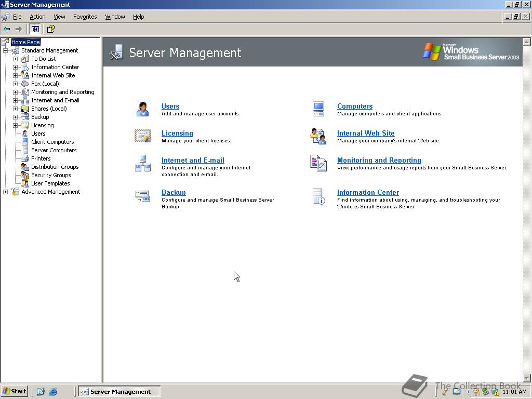
Task: Select Server Computers in the tree
Action: pos(54,150)
